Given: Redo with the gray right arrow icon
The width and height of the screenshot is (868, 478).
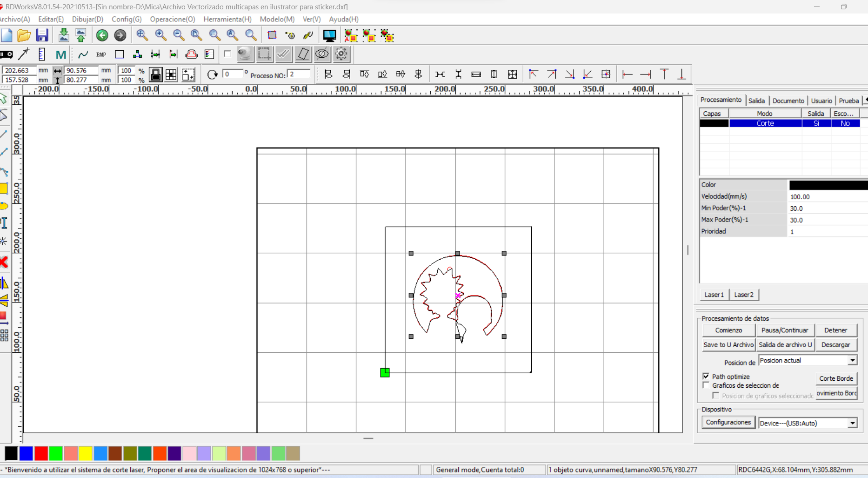Looking at the screenshot, I should pyautogui.click(x=120, y=35).
